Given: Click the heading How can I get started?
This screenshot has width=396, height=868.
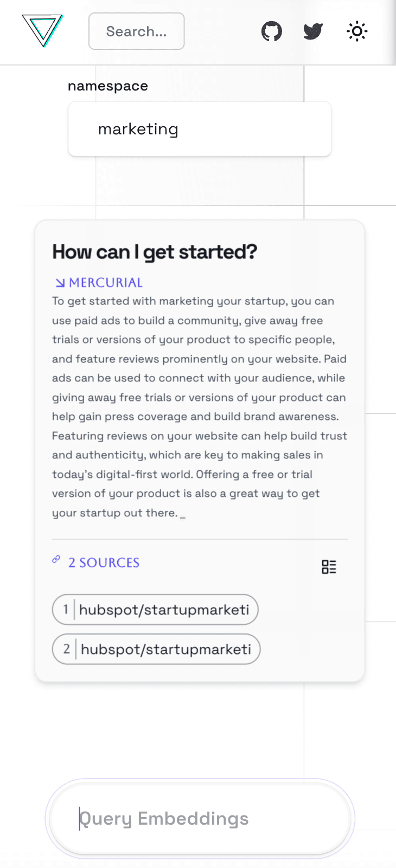Looking at the screenshot, I should [155, 252].
